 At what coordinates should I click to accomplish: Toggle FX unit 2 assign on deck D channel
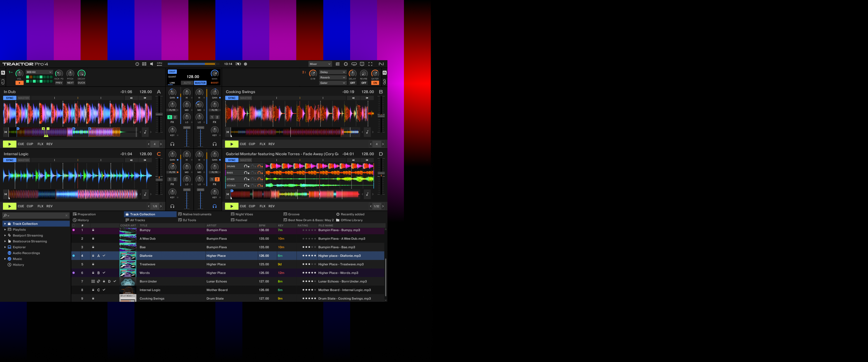(x=217, y=179)
